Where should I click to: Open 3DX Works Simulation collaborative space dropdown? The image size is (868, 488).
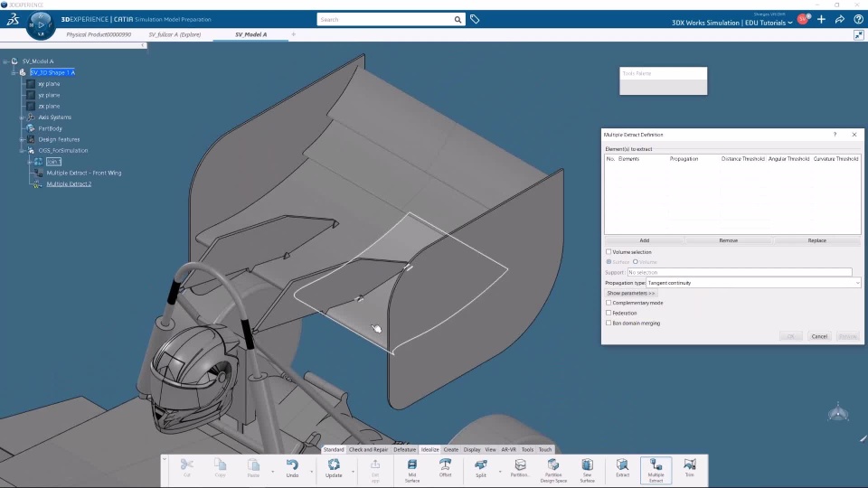pos(790,23)
